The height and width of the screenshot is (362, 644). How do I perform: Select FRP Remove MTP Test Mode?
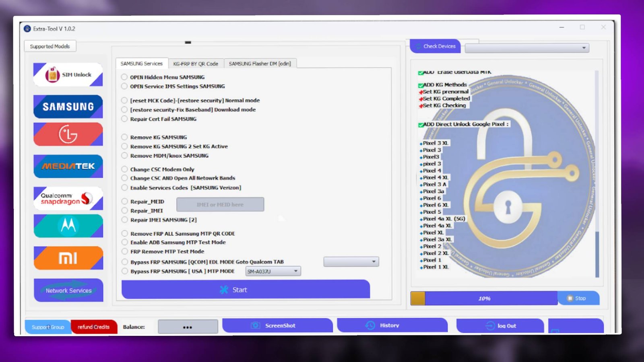125,252
